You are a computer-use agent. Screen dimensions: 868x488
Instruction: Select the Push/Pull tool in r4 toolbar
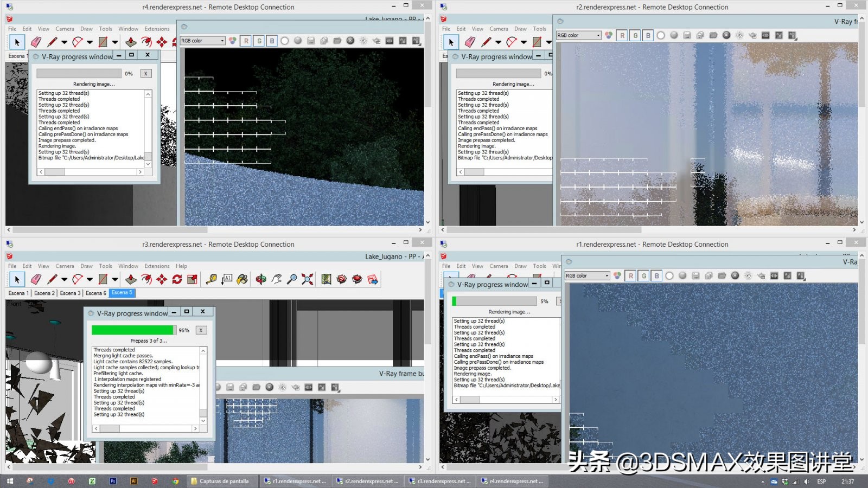131,42
